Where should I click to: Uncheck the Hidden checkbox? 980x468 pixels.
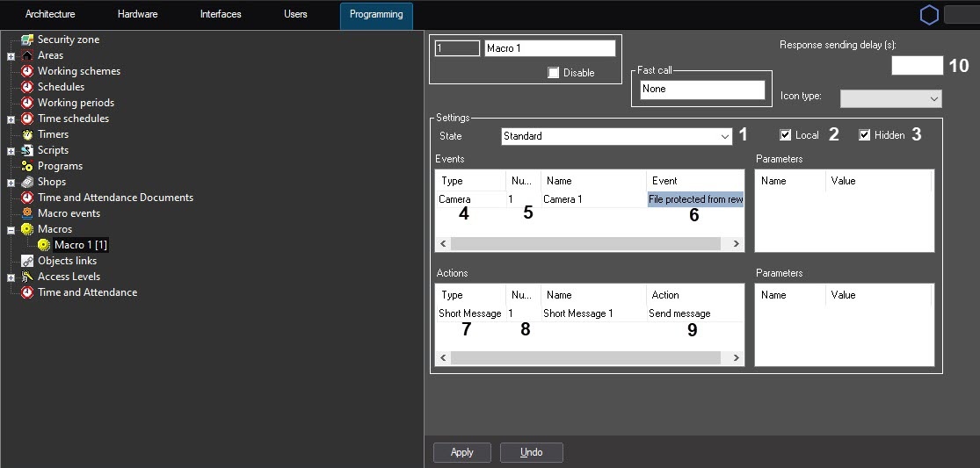[x=865, y=135]
